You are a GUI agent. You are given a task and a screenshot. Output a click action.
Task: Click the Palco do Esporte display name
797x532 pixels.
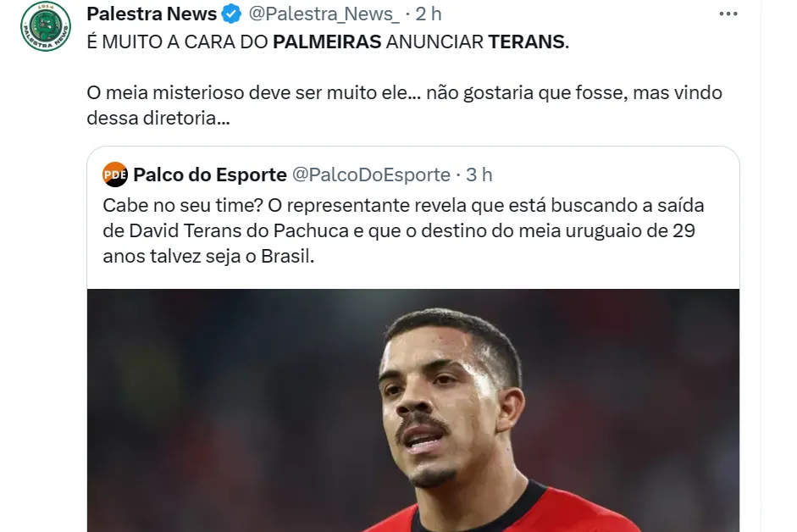pyautogui.click(x=210, y=175)
